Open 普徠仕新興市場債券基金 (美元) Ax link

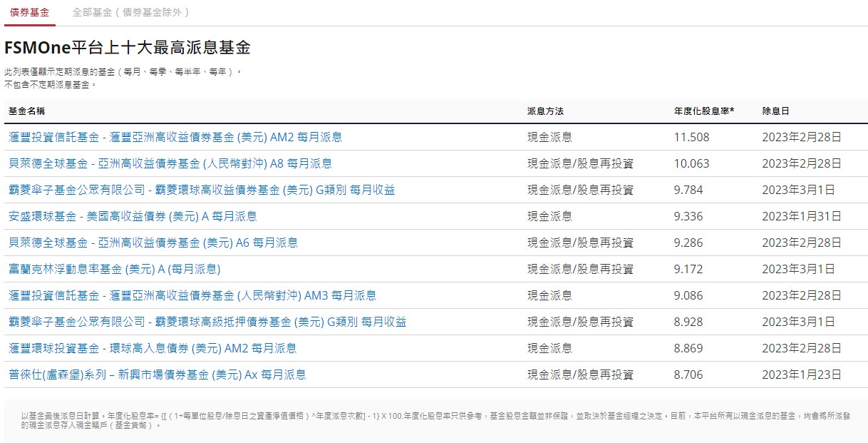(x=157, y=375)
